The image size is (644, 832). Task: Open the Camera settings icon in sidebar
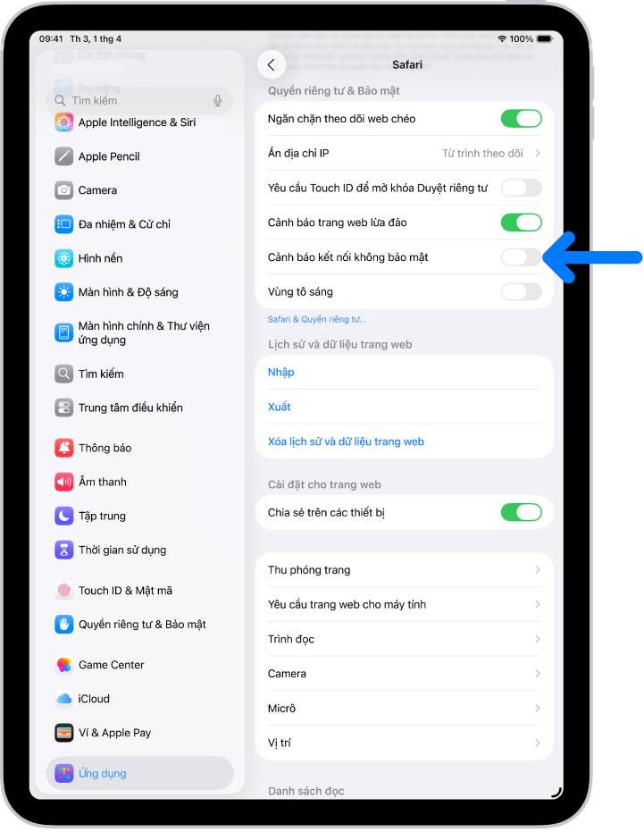[x=64, y=190]
